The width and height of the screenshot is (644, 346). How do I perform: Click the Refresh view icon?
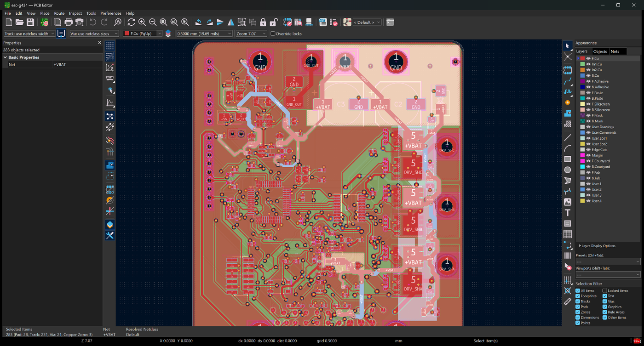[x=131, y=22]
